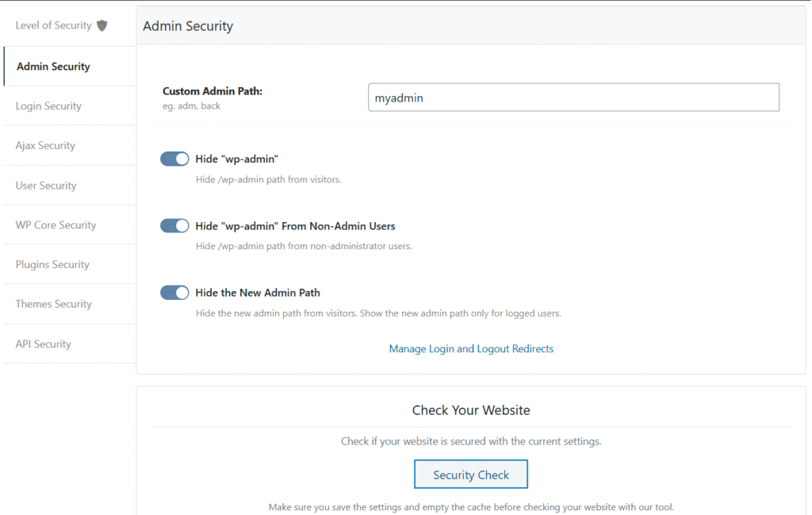
Task: Open the Level of Security tab
Action: 53,25
